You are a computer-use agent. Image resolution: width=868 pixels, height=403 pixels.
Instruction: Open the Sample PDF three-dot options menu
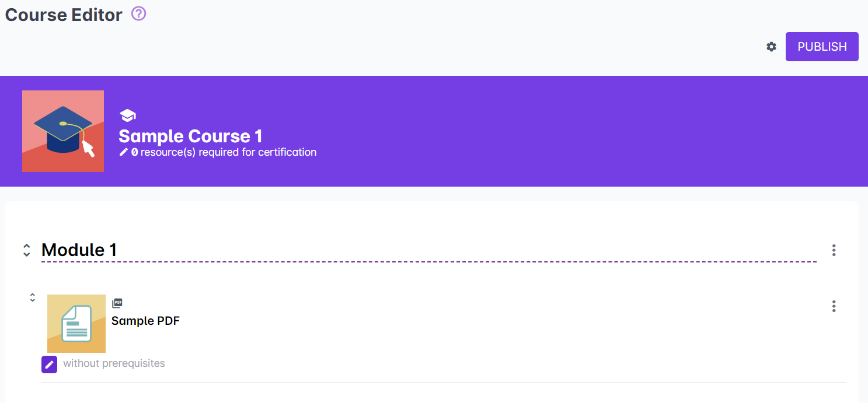pos(834,306)
